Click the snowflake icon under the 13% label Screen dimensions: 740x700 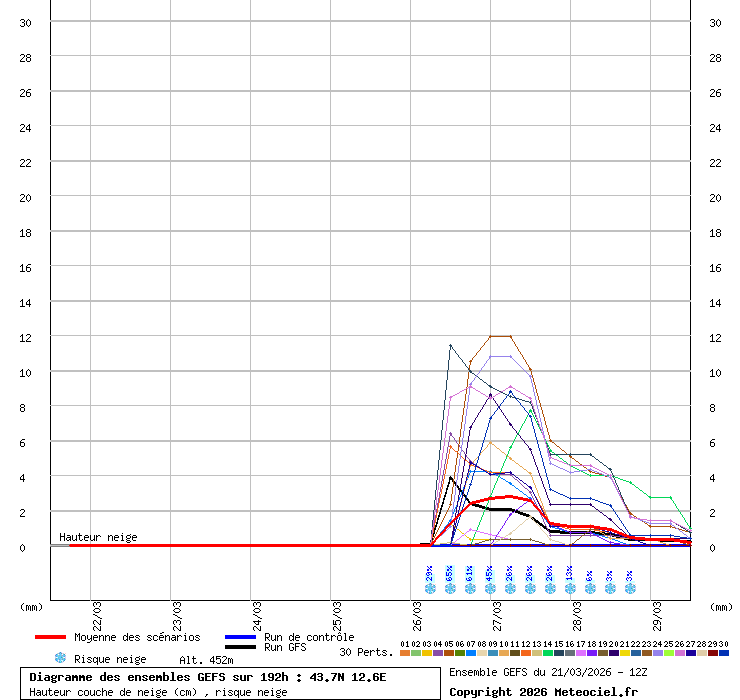pyautogui.click(x=570, y=589)
